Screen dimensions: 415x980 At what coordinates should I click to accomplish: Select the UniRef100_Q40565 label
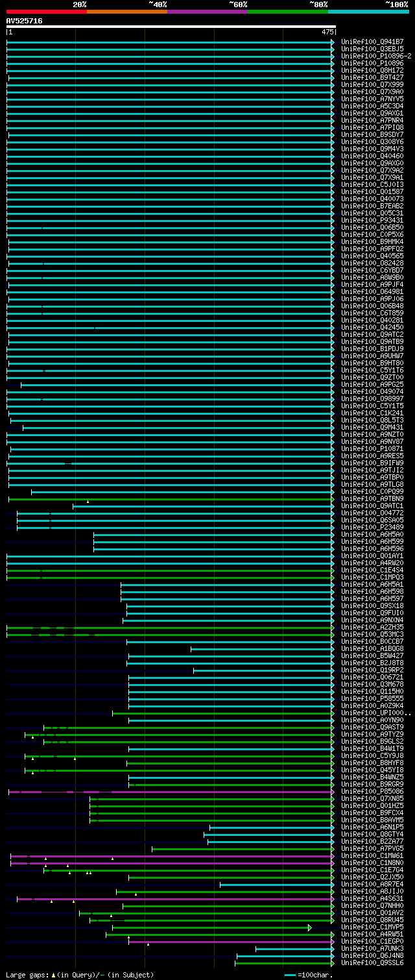pos(372,256)
